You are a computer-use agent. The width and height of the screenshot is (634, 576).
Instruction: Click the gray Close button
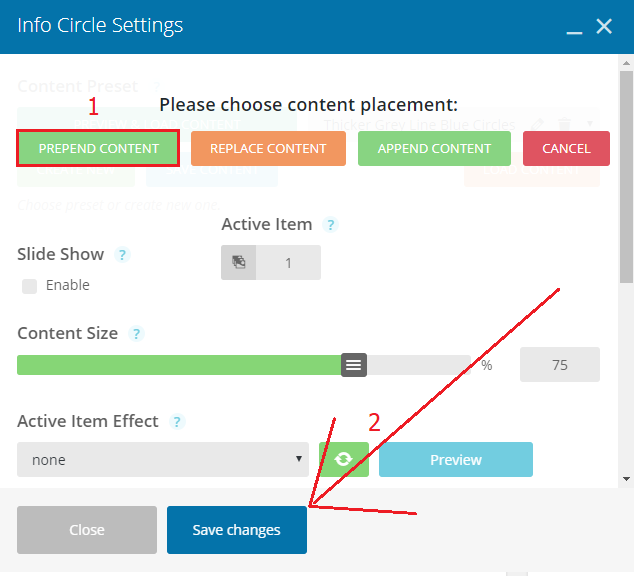click(x=87, y=530)
